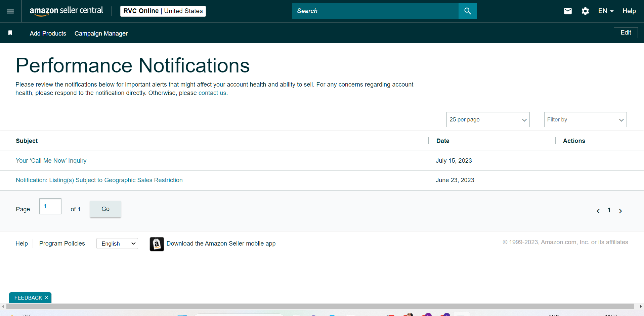Open the Filter by dropdown
Viewport: 644px width, 316px height.
[585, 120]
